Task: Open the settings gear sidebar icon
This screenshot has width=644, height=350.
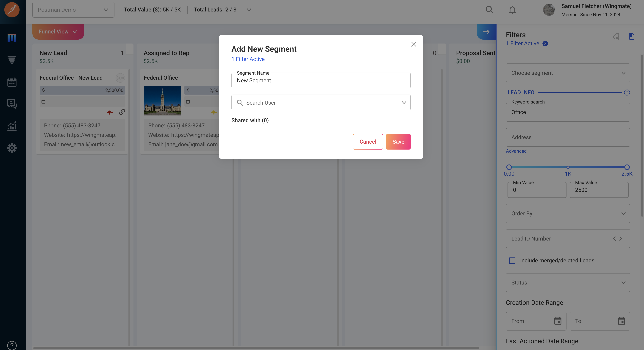Action: point(12,148)
